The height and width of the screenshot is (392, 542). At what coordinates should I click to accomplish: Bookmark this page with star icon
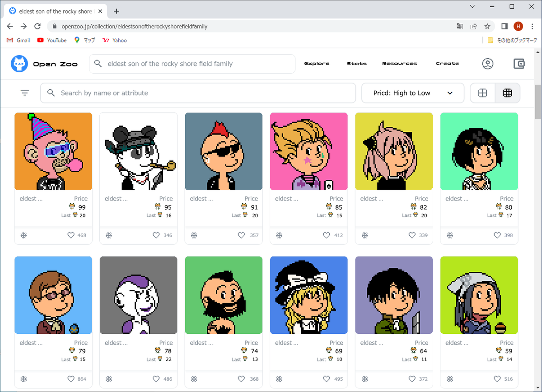tap(487, 26)
